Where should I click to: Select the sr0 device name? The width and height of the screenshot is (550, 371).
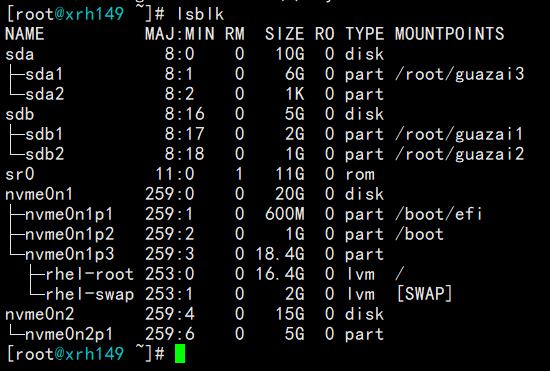point(20,174)
